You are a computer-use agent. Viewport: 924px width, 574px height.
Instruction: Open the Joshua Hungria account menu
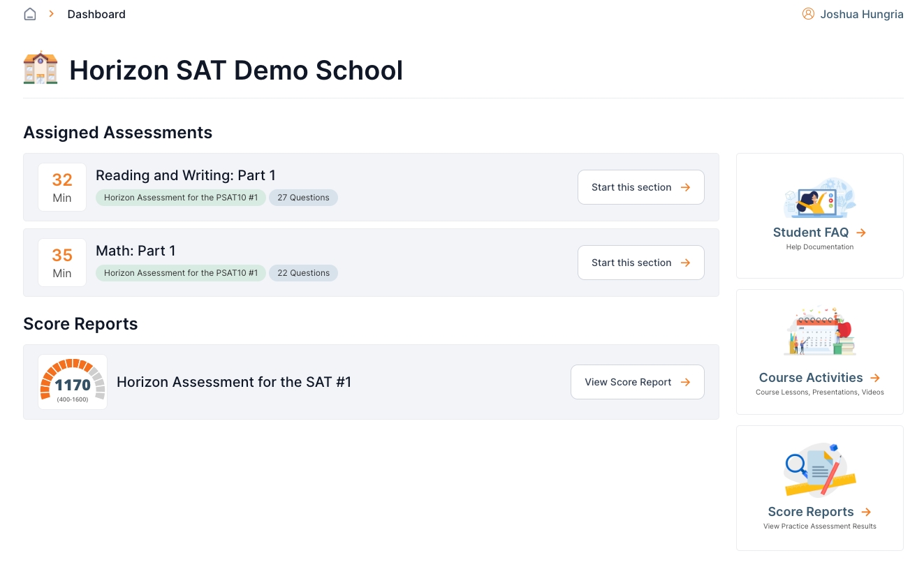[861, 14]
